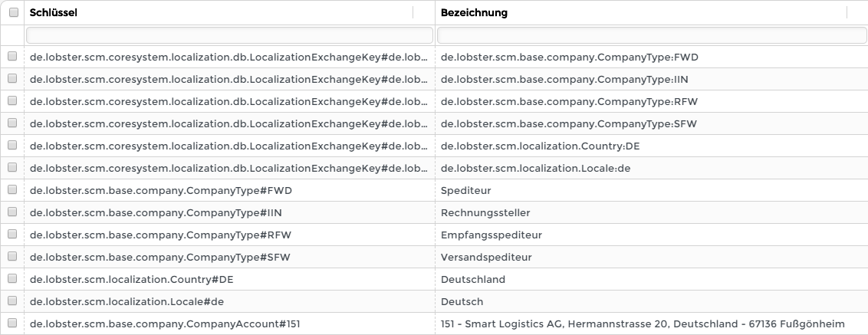868x335 pixels.
Task: Click the Schlüssel column resize handle
Action: click(x=413, y=12)
